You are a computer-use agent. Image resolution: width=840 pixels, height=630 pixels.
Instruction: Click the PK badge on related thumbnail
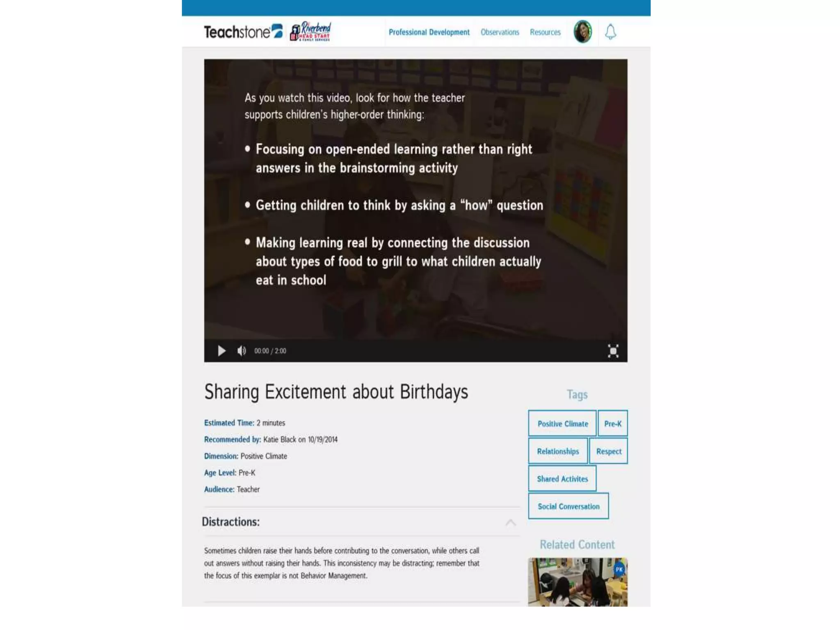click(619, 569)
